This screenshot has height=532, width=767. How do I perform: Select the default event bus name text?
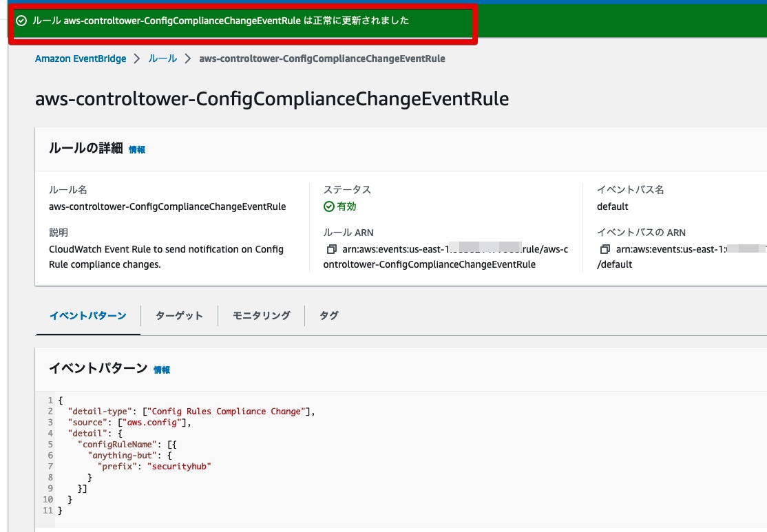(x=613, y=206)
